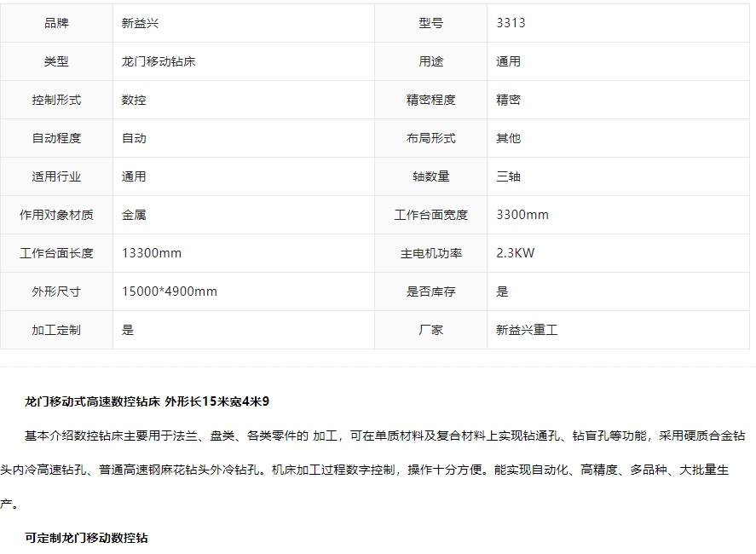Select the 15000*4900mm dimensions value

tap(170, 291)
